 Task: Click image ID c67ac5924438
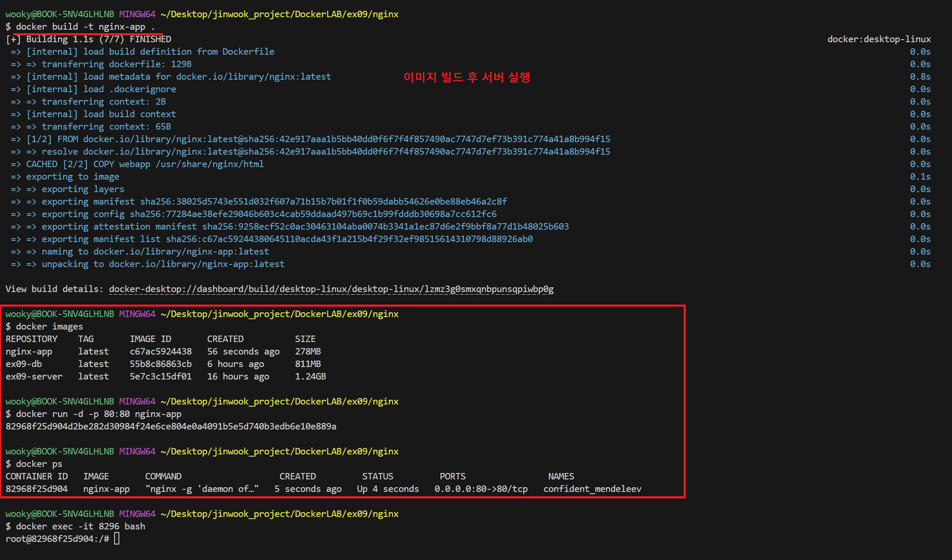(x=161, y=352)
